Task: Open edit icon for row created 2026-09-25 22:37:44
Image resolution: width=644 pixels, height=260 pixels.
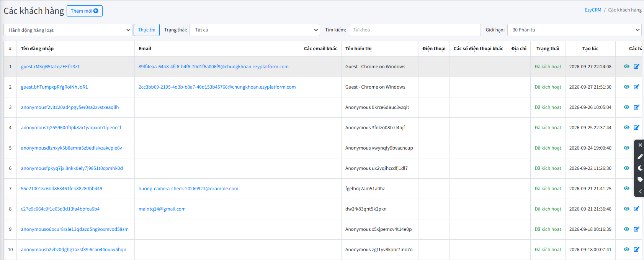Action: [636, 127]
